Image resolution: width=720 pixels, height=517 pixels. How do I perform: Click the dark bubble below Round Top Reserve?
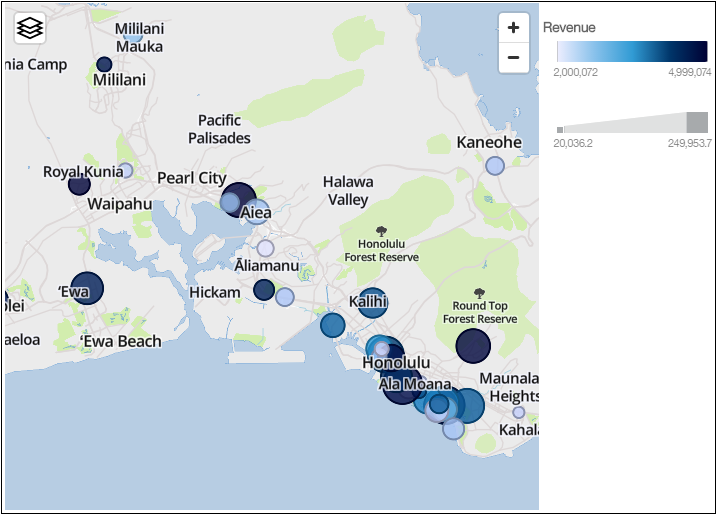coord(473,347)
